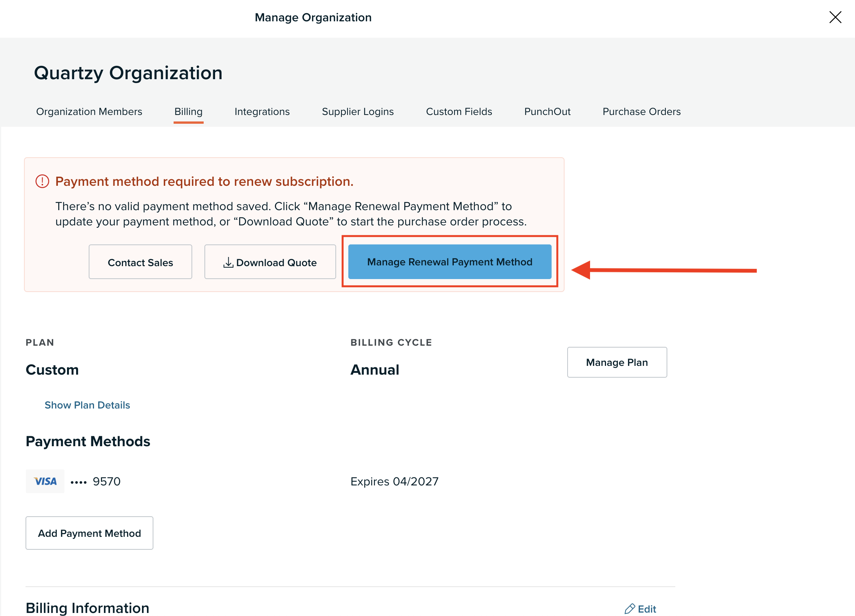The image size is (855, 616).
Task: Click the Custom plan value
Action: [52, 370]
